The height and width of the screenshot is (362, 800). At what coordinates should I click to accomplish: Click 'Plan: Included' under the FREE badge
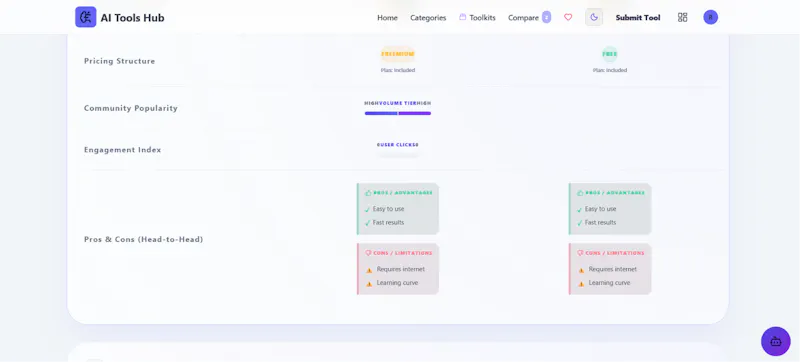610,70
